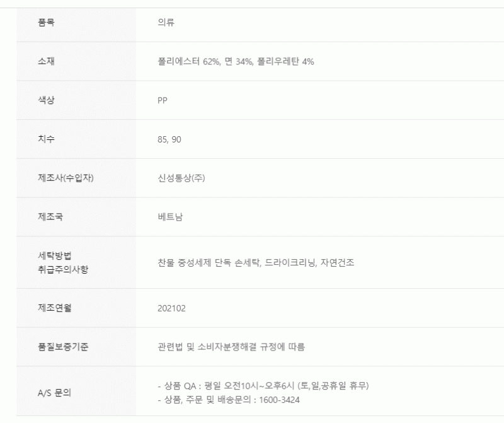This screenshot has width=504, height=423.
Task: Click the A/S 문의 label
Action: coord(54,393)
